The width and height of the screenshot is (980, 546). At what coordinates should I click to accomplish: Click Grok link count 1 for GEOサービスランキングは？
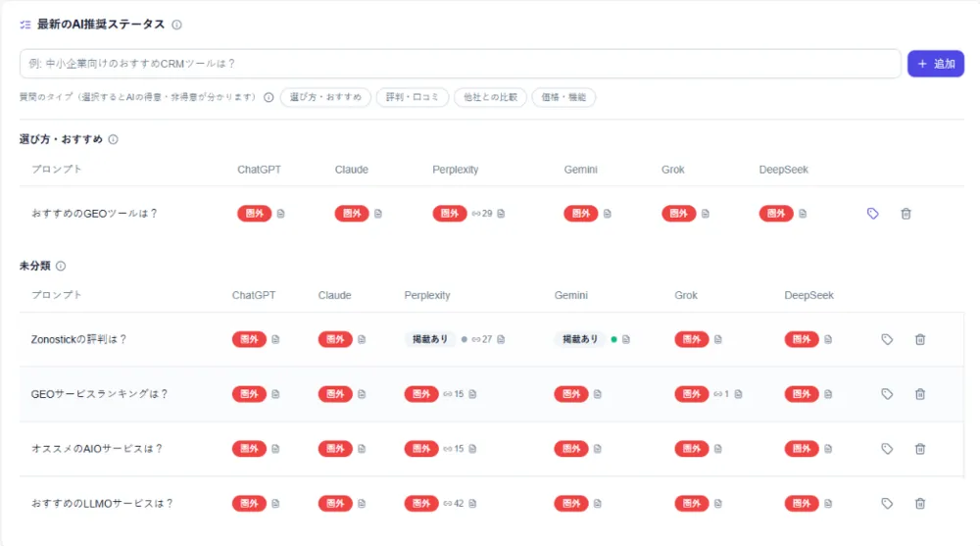click(722, 394)
